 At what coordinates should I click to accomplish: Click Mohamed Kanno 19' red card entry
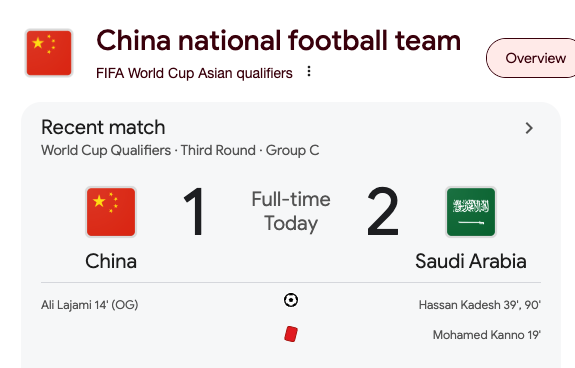(x=487, y=335)
